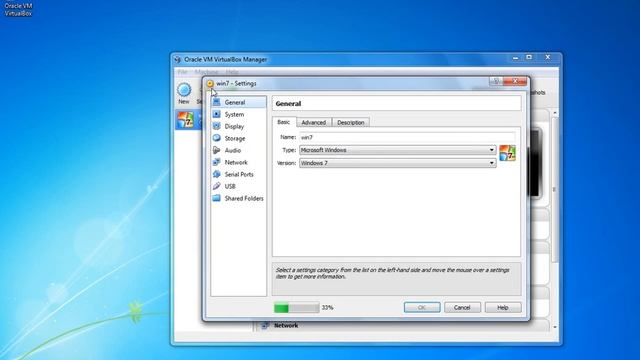Click the Audio speaker icon in sidebar
This screenshot has height=360, width=640.
tap(217, 150)
